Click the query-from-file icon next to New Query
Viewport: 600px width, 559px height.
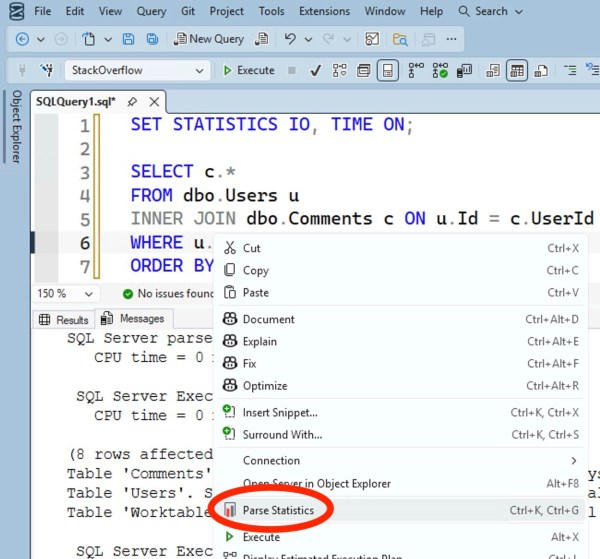coord(262,39)
